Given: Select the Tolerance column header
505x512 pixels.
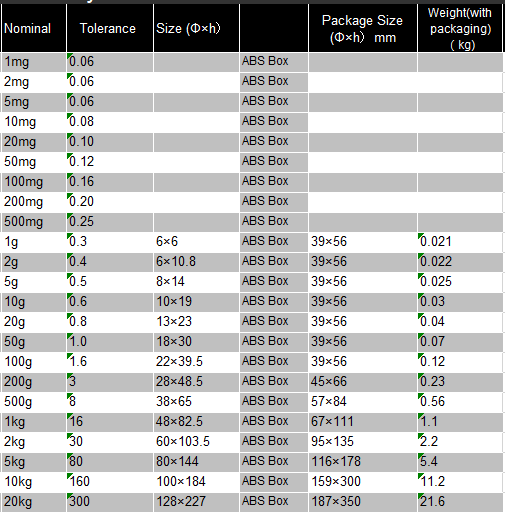Looking at the screenshot, I should click(110, 28).
